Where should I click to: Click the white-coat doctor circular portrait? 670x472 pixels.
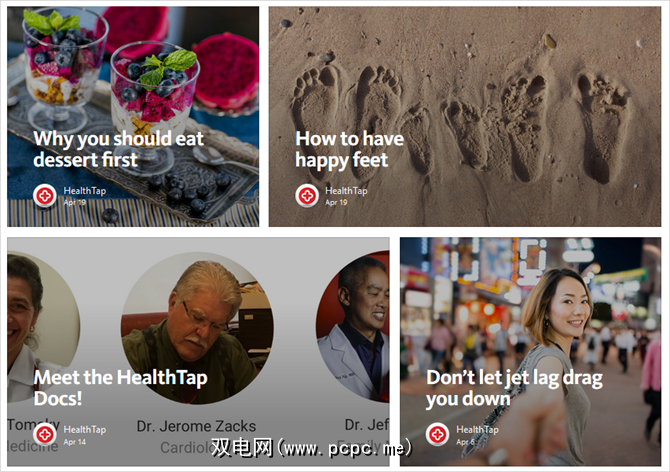click(353, 327)
